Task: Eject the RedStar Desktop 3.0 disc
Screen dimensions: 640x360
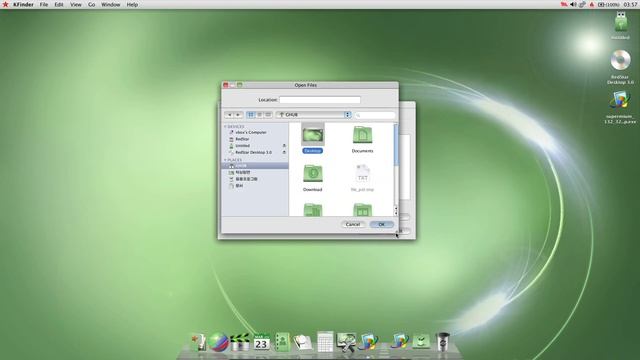Action: [x=284, y=152]
